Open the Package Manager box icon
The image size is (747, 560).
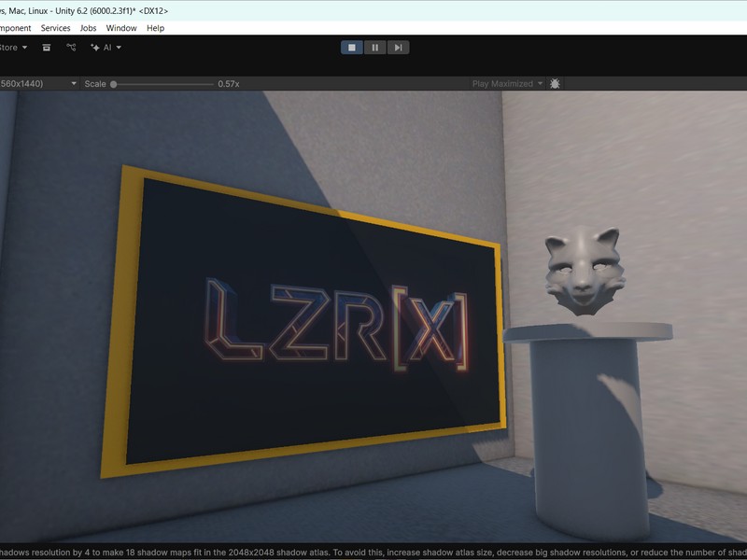click(x=47, y=48)
